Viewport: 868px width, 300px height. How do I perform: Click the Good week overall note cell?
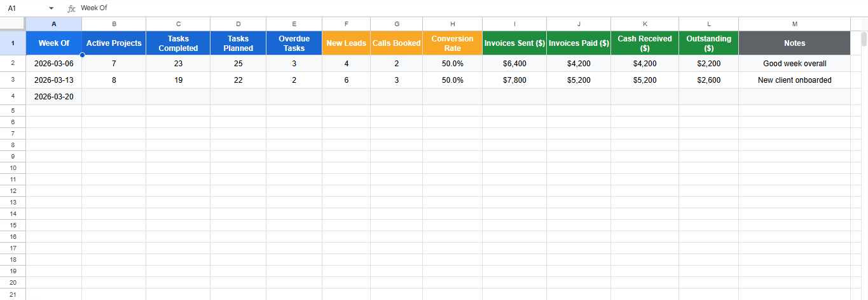coord(794,64)
